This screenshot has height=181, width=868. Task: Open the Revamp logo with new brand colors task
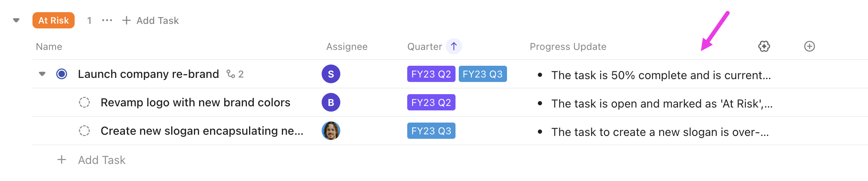click(x=196, y=102)
